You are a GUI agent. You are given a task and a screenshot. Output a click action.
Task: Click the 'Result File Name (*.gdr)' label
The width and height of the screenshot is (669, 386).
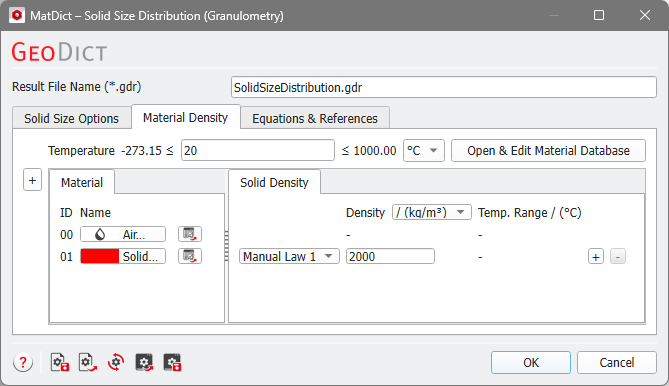76,87
